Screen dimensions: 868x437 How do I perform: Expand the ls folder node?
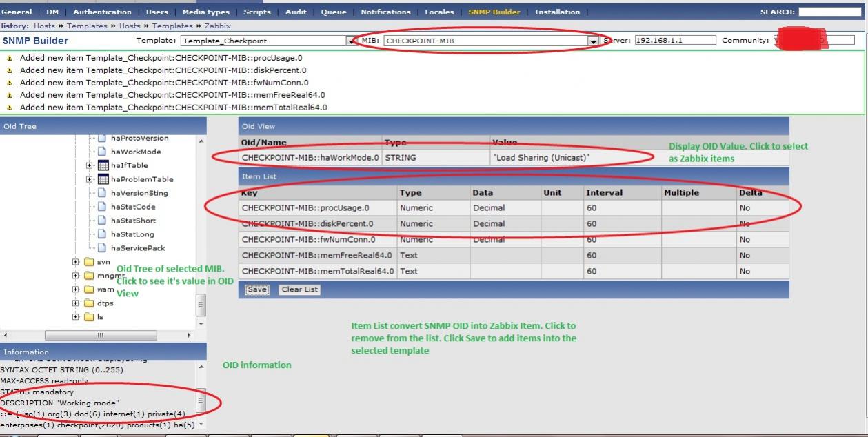point(76,317)
